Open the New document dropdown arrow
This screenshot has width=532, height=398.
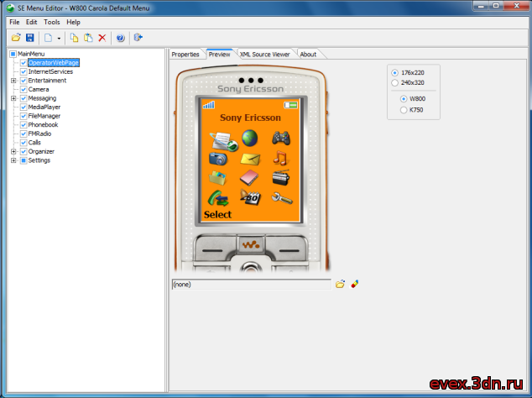point(59,39)
